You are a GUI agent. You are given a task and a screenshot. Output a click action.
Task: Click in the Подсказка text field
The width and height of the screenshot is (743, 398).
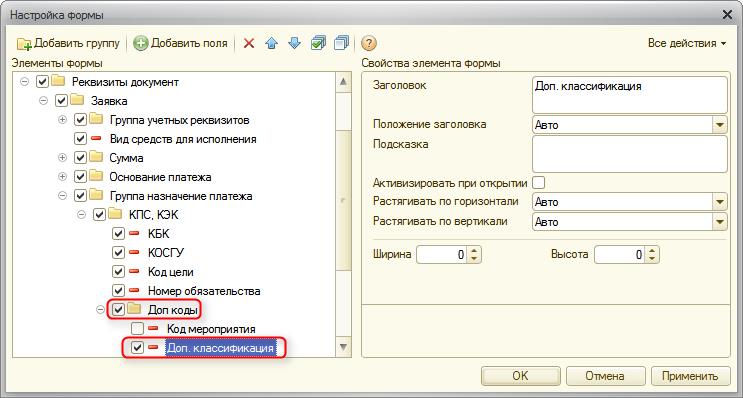pyautogui.click(x=630, y=154)
